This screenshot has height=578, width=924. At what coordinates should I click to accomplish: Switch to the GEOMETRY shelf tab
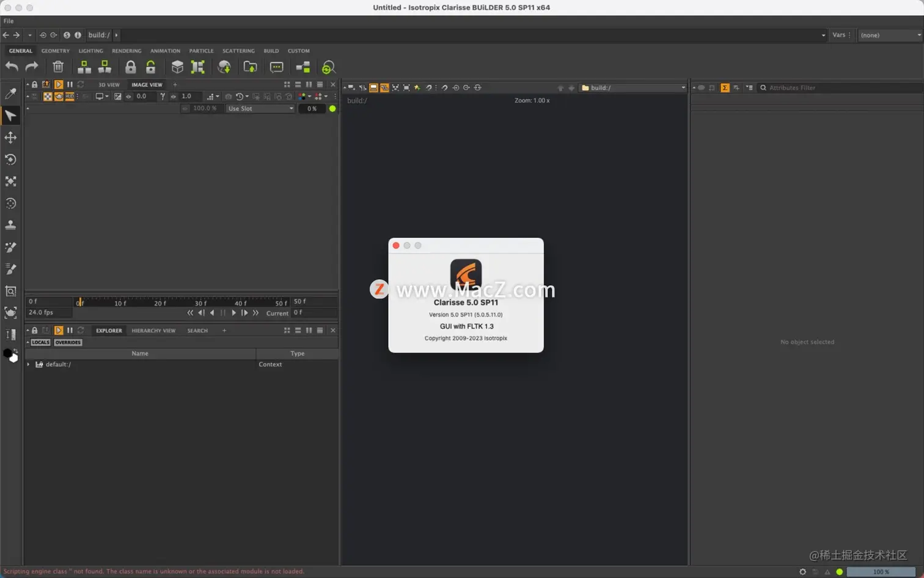56,51
